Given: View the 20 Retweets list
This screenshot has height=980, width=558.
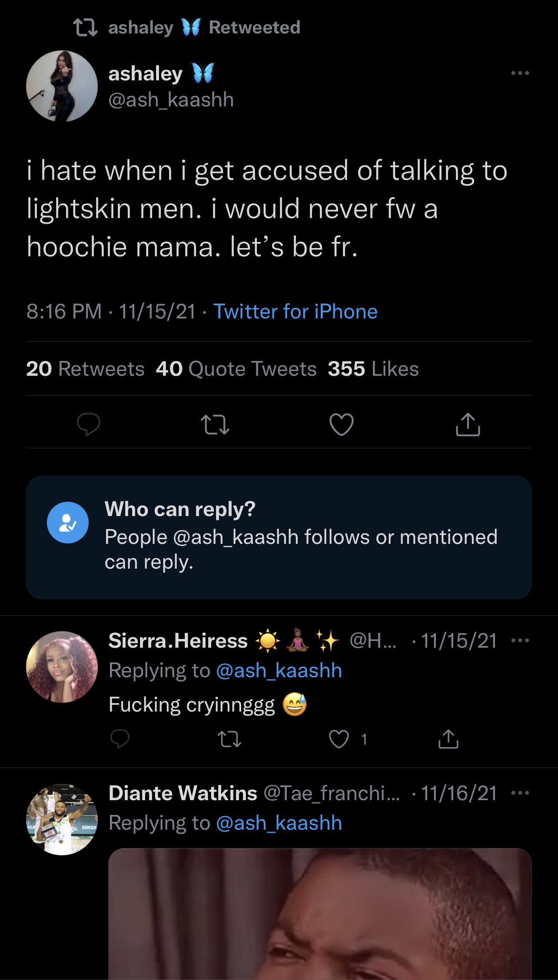Looking at the screenshot, I should (85, 369).
